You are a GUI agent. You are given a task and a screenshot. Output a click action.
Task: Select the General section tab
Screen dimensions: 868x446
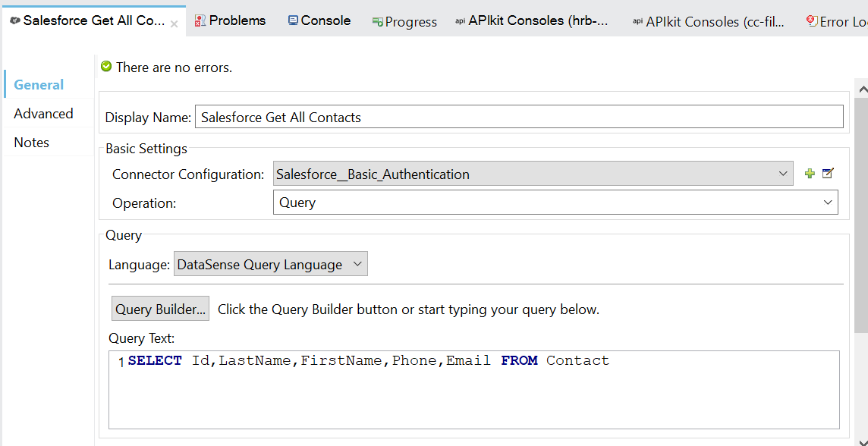(x=39, y=85)
